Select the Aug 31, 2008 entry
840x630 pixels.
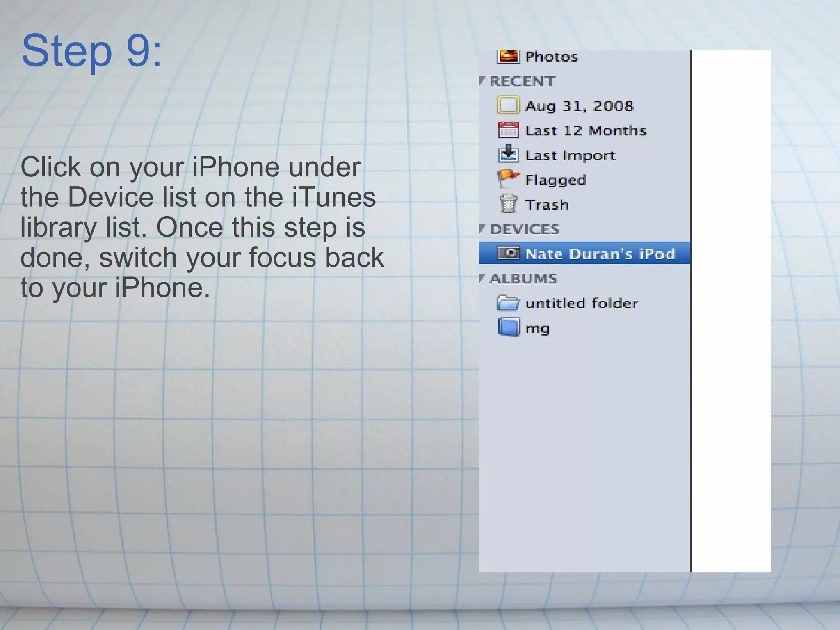click(579, 106)
